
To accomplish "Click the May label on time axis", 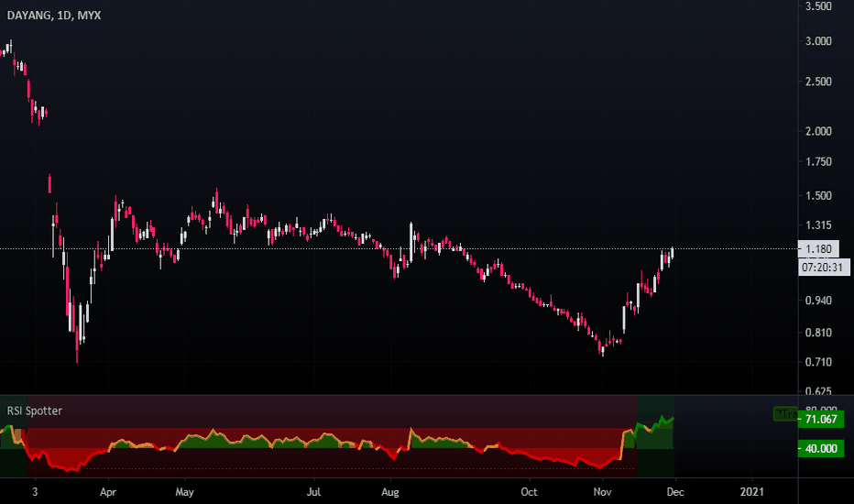I will [184, 492].
